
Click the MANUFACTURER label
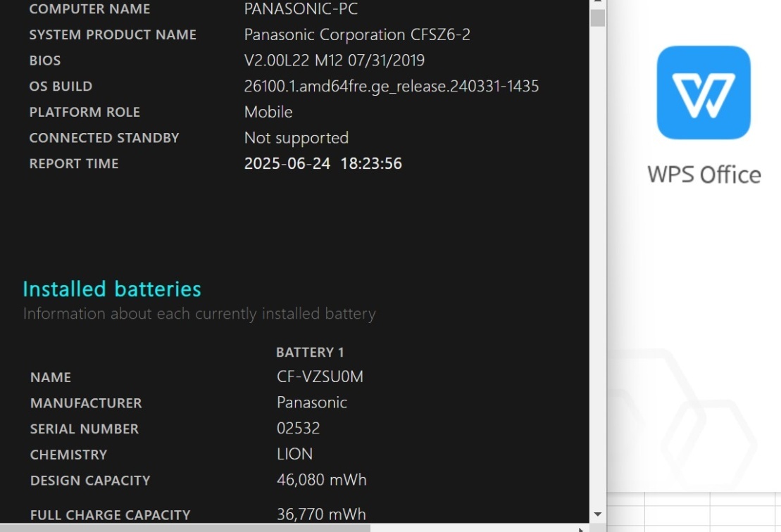[x=86, y=403]
